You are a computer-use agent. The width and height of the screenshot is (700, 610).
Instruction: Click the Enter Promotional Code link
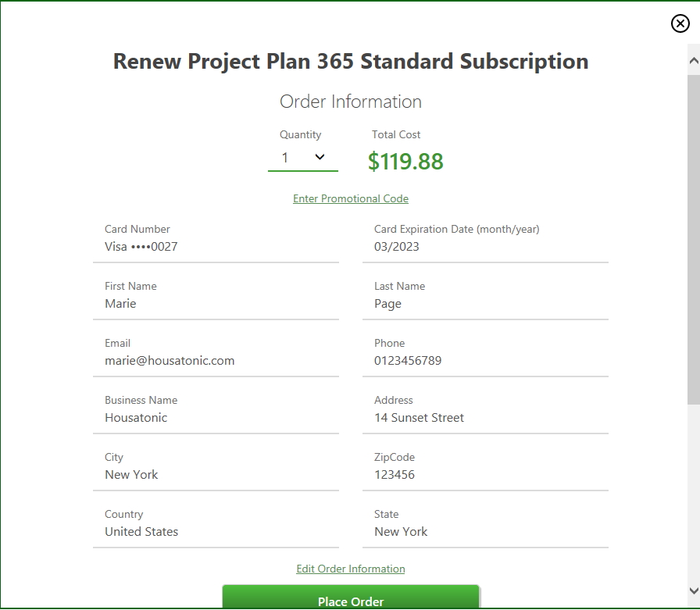(351, 198)
